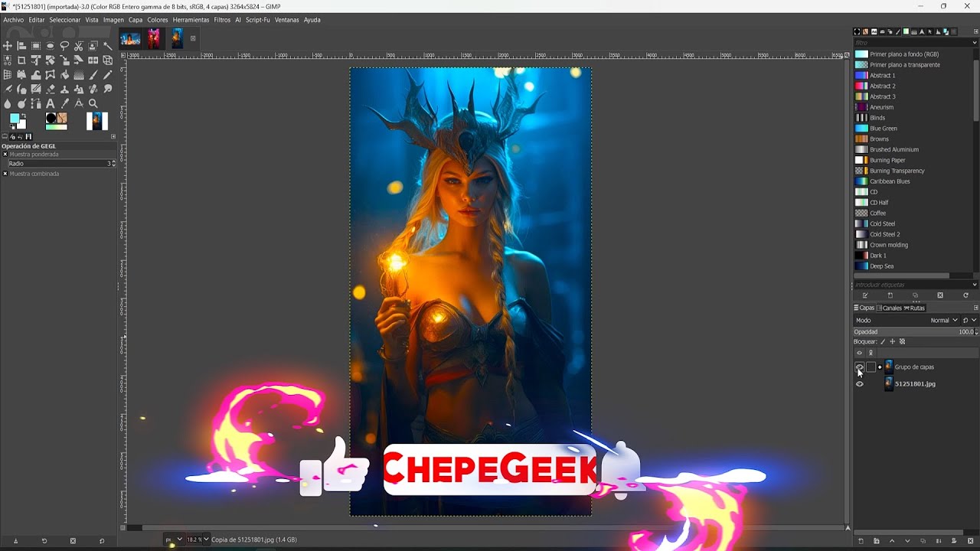Select the Measure compass tool

(x=79, y=103)
